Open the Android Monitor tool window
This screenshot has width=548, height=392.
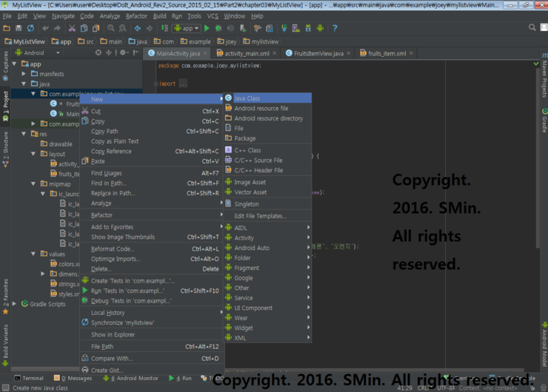click(x=131, y=378)
